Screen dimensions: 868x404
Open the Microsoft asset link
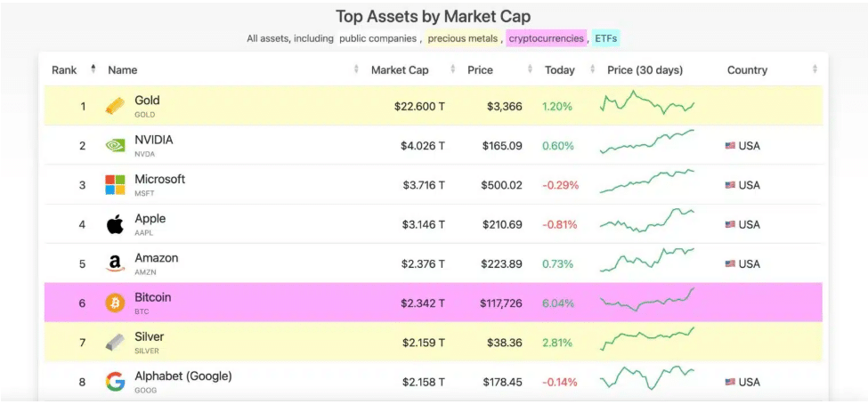160,179
